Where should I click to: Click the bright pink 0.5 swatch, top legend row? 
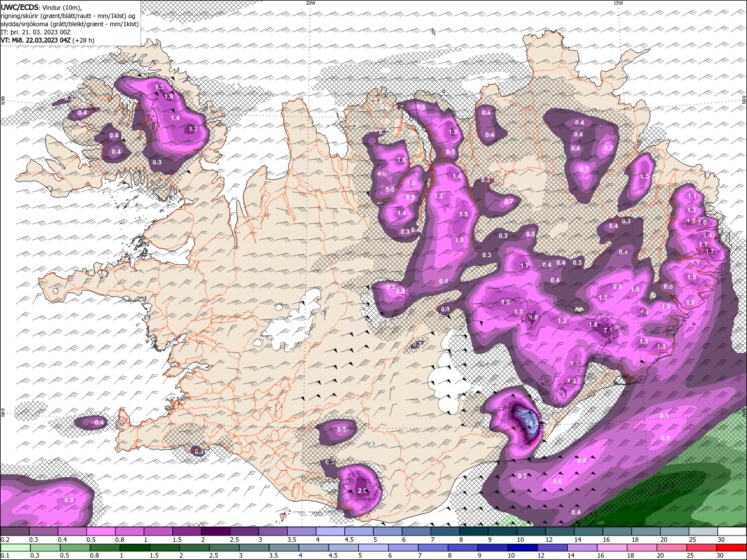click(100, 531)
